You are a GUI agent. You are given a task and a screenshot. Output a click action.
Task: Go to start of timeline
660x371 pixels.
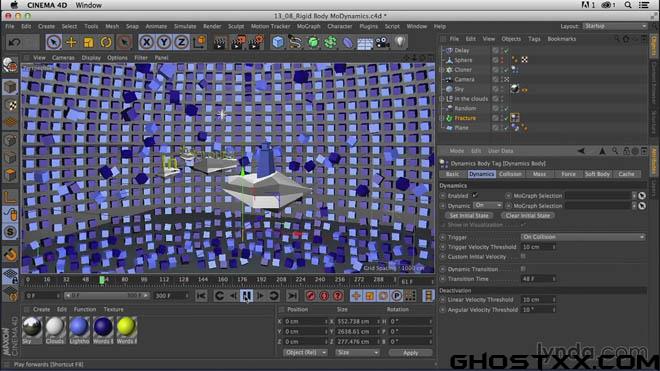click(201, 296)
